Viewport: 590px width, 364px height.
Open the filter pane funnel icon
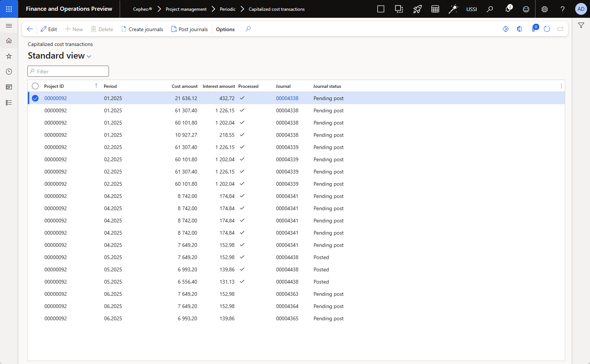(x=581, y=26)
